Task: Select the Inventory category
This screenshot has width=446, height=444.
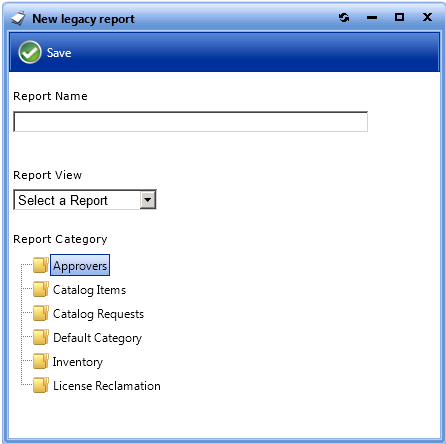Action: coord(78,362)
